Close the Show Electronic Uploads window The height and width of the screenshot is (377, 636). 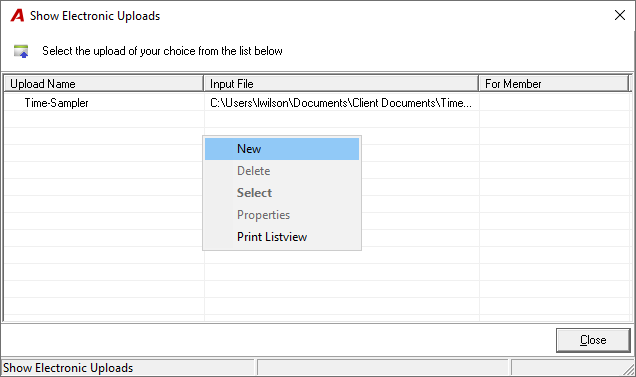pos(619,15)
